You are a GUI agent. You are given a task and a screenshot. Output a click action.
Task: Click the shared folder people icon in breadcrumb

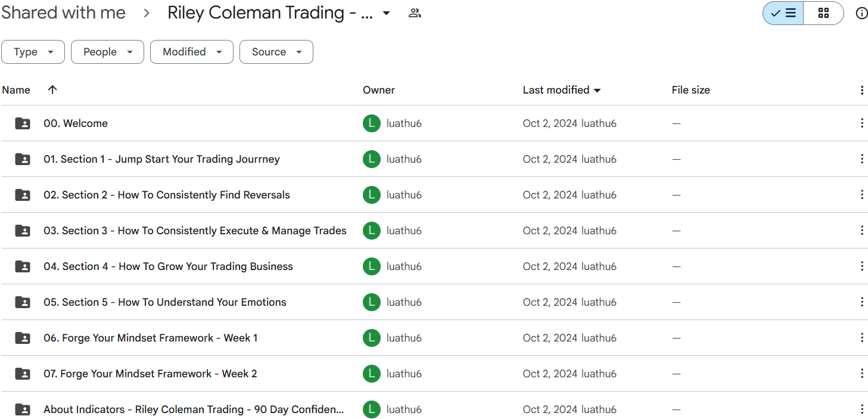point(415,13)
